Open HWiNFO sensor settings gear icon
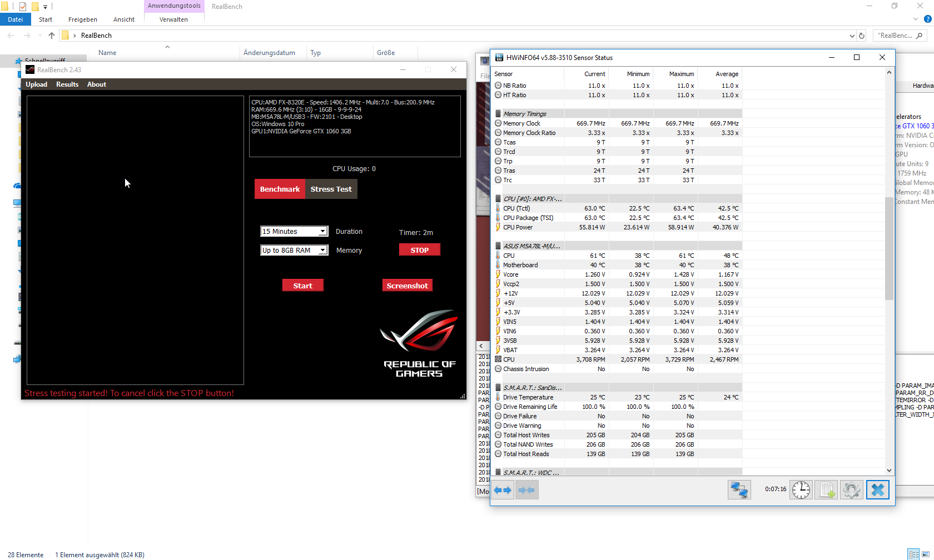This screenshot has height=560, width=934. point(852,490)
